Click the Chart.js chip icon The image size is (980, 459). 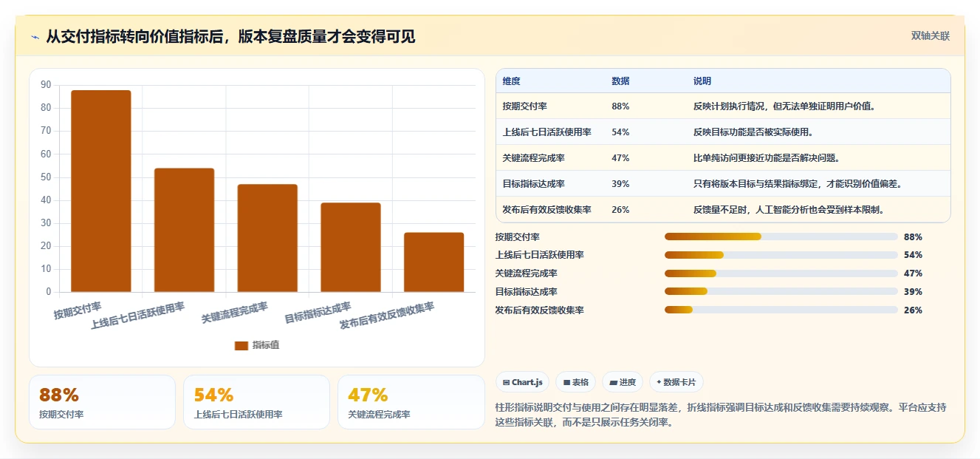(x=506, y=382)
